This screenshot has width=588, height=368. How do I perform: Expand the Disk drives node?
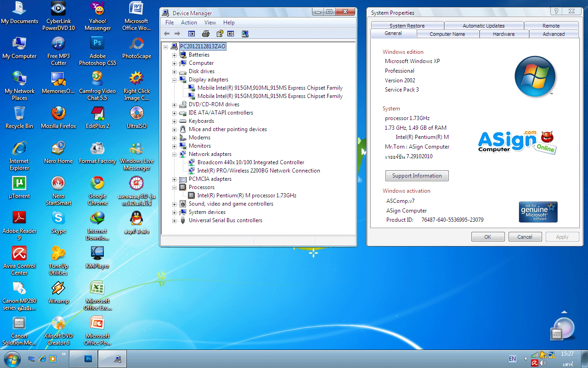(x=174, y=71)
